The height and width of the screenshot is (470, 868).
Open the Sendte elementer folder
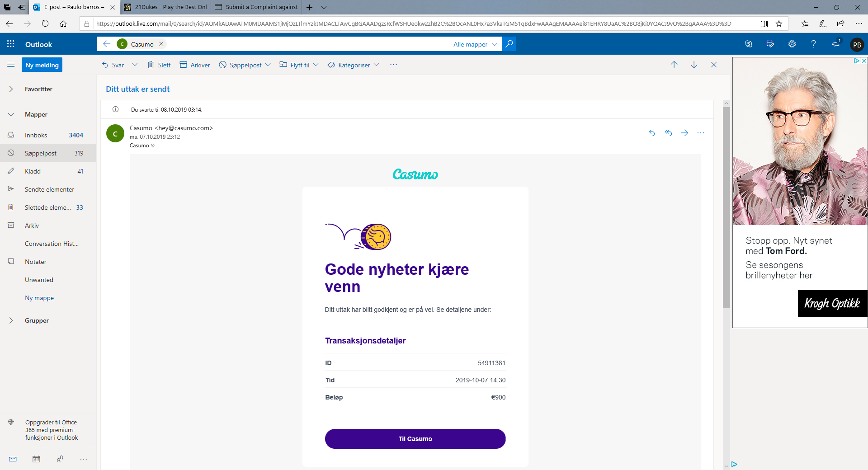[x=48, y=189]
